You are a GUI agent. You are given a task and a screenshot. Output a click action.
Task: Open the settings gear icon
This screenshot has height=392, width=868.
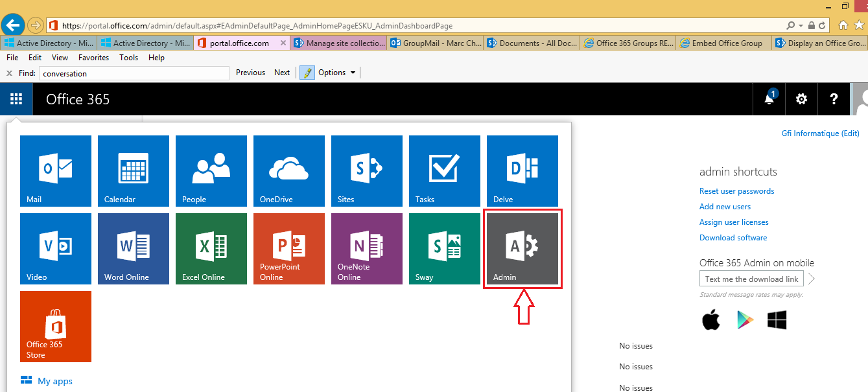(x=802, y=99)
